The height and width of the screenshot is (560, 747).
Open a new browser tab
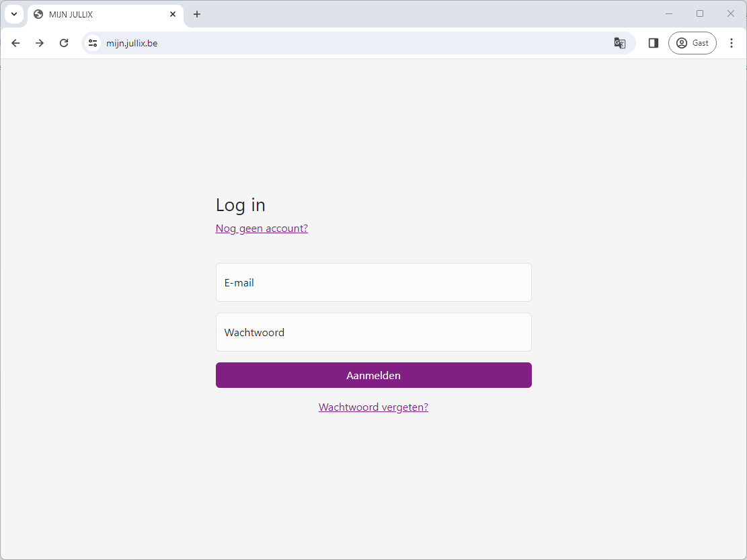(197, 14)
